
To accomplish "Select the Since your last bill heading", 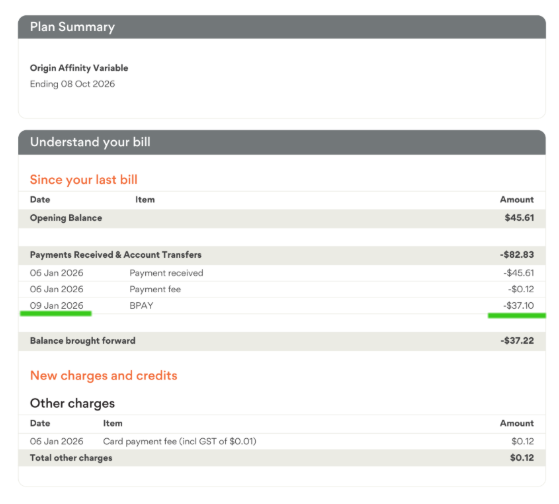I will coord(84,180).
